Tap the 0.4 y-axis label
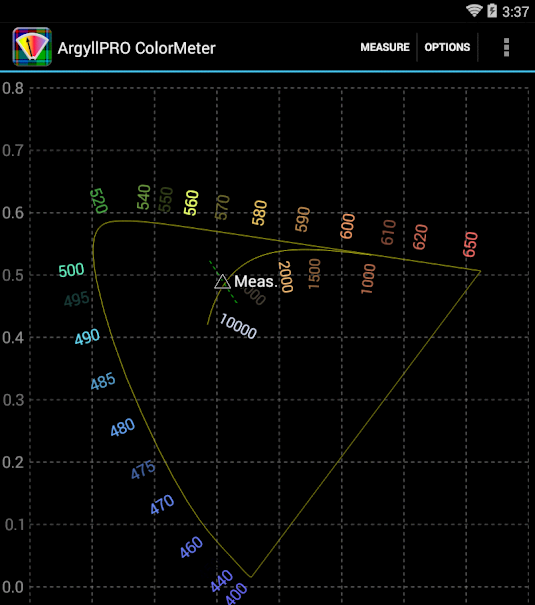 [x=13, y=338]
